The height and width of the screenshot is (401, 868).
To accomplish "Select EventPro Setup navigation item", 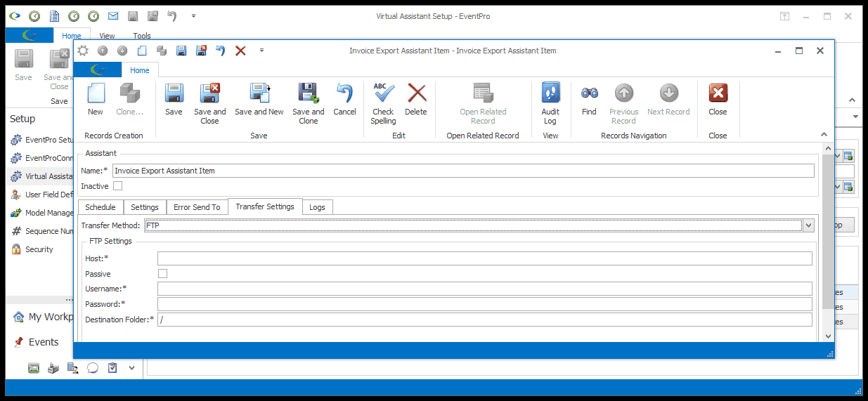I will point(42,140).
